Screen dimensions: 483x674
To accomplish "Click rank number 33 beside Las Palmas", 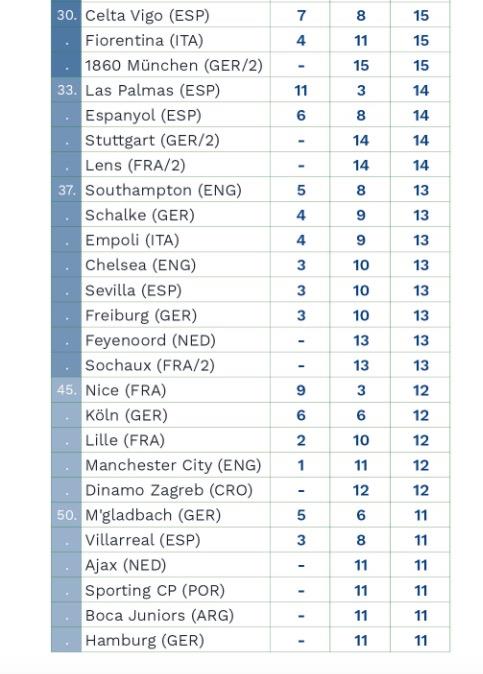I will tap(67, 90).
